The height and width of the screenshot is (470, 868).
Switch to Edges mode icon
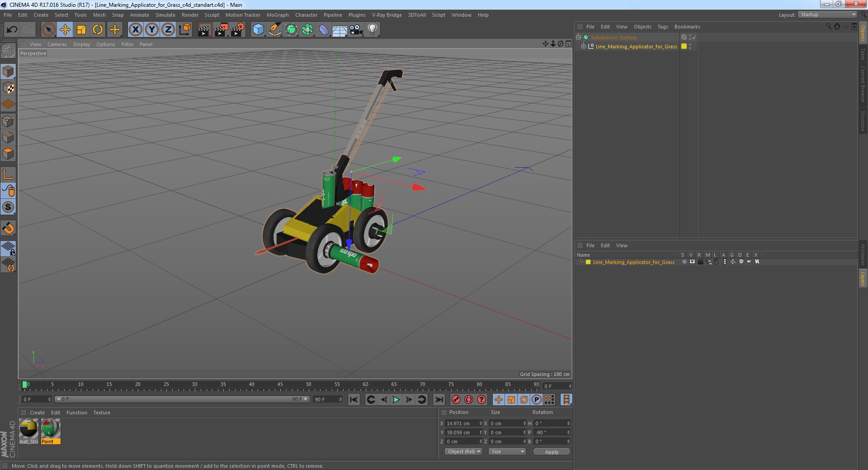coord(8,137)
